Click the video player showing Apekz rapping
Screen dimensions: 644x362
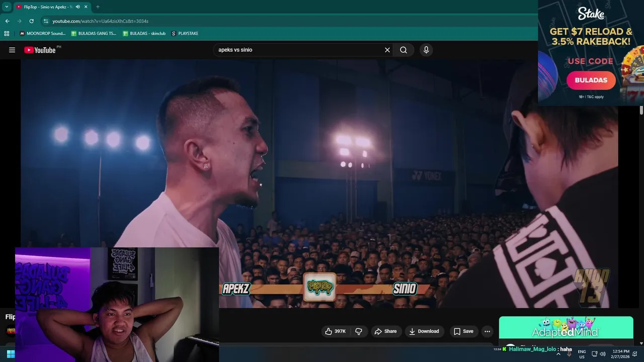319,184
